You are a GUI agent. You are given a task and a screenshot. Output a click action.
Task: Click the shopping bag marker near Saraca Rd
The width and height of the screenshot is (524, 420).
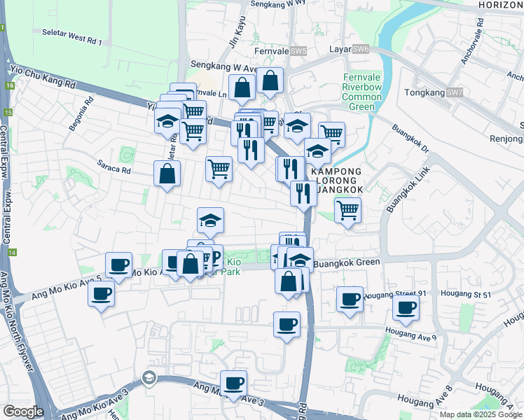167,176
